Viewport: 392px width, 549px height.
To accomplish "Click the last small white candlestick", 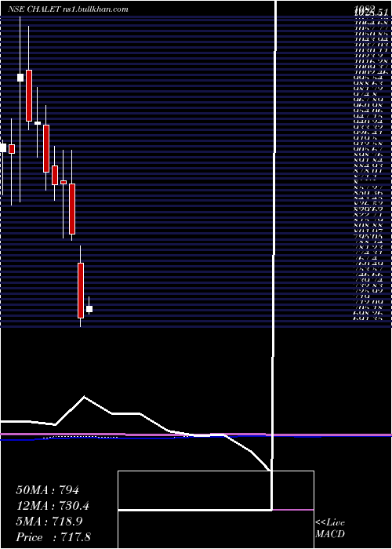I will [x=89, y=308].
